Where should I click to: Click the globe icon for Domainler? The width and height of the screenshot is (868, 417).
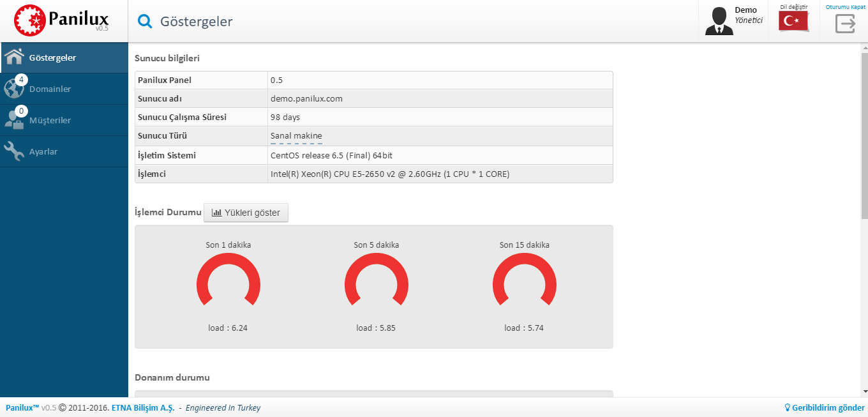13,89
